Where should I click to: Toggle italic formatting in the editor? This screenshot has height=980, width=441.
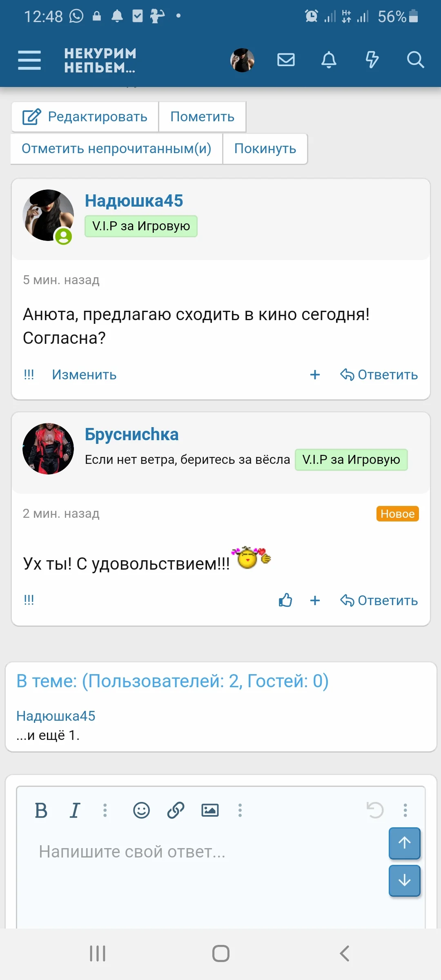[x=75, y=810]
